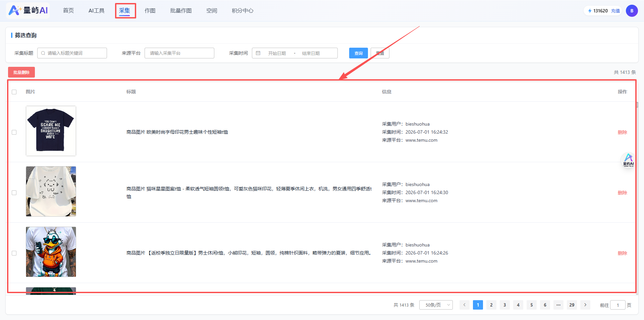Delete the 返校季独立日限量版 item
Viewport: 644px width, 320px height.
click(623, 253)
